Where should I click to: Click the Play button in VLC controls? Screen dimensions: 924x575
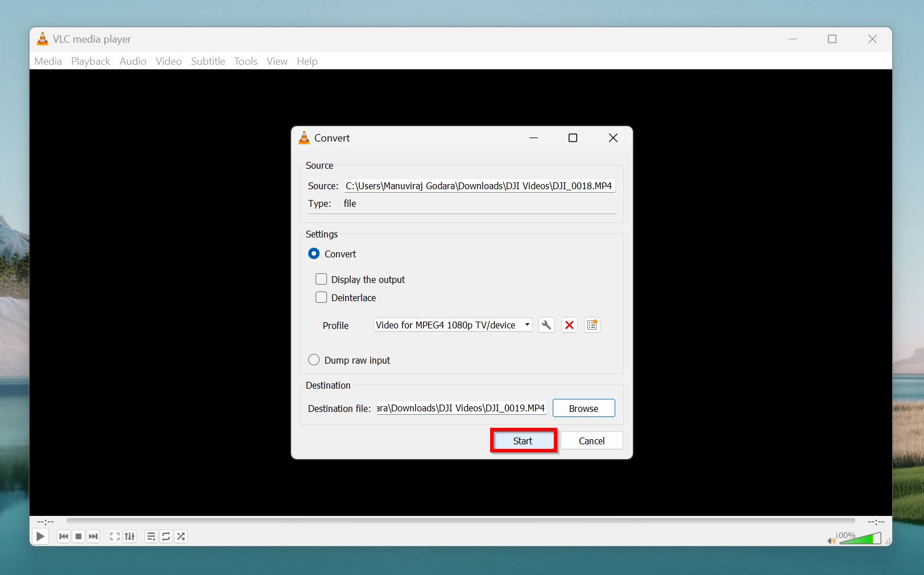coord(40,536)
